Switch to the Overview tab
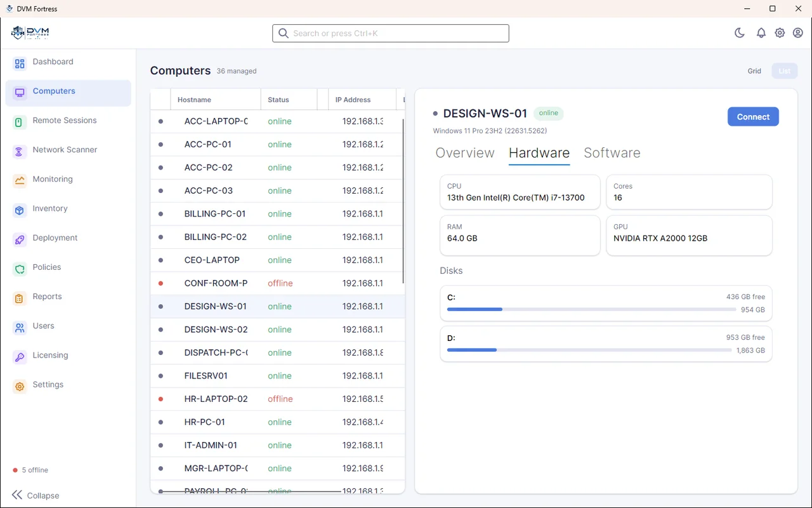 click(x=465, y=153)
